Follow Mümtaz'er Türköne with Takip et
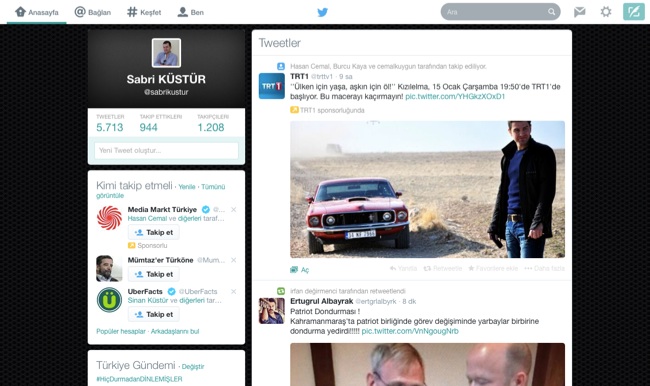The height and width of the screenshot is (386, 650). click(154, 274)
